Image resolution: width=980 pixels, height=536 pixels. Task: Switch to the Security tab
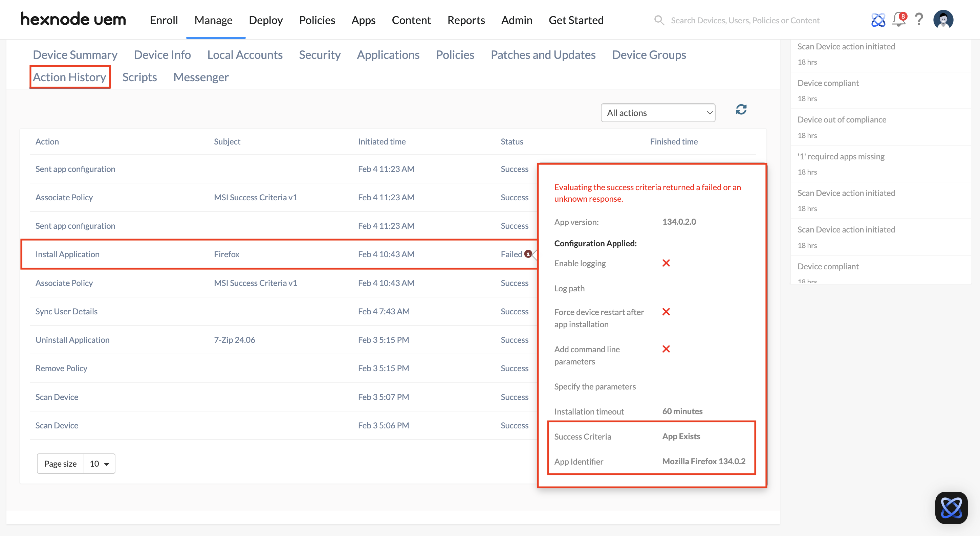point(320,55)
